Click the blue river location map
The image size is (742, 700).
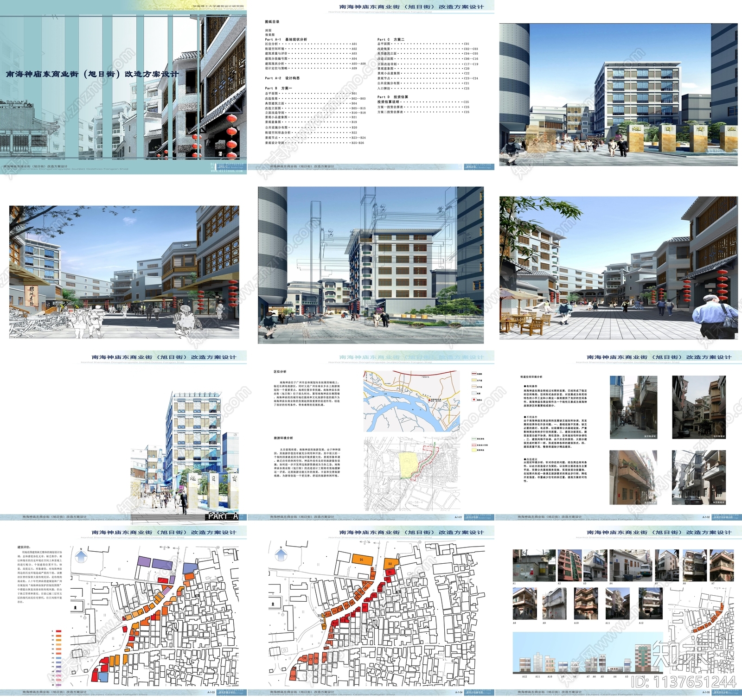tap(411, 401)
